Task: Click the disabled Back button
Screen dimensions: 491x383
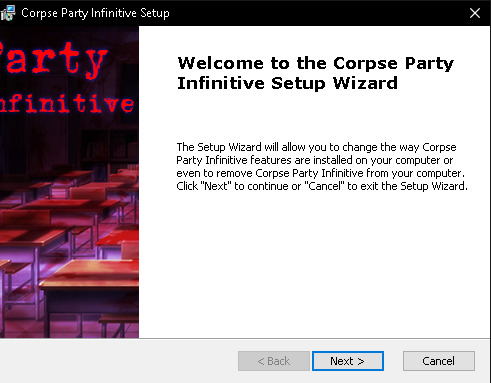Action: (x=274, y=361)
